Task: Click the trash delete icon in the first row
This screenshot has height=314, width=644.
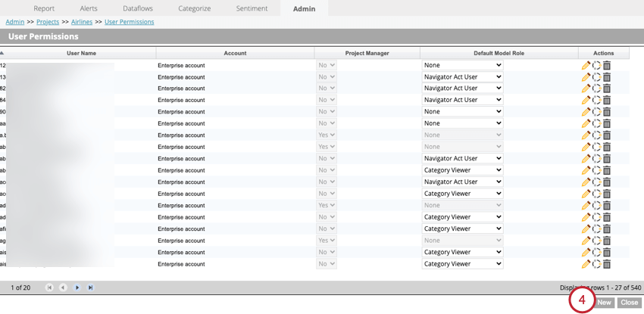Action: pyautogui.click(x=607, y=65)
